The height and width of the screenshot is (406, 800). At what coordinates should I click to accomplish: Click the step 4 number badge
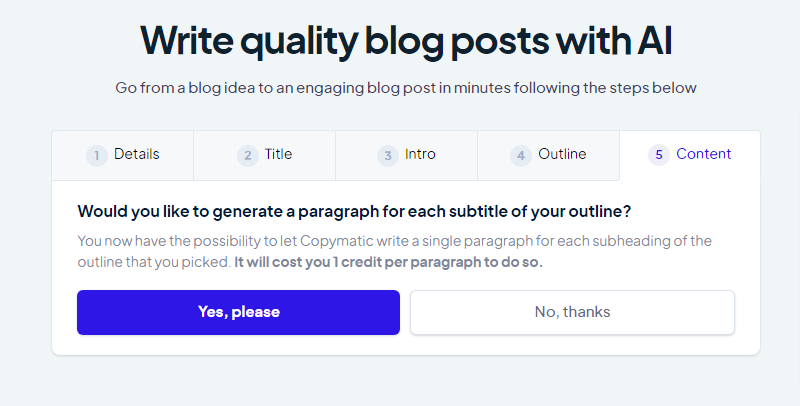520,155
